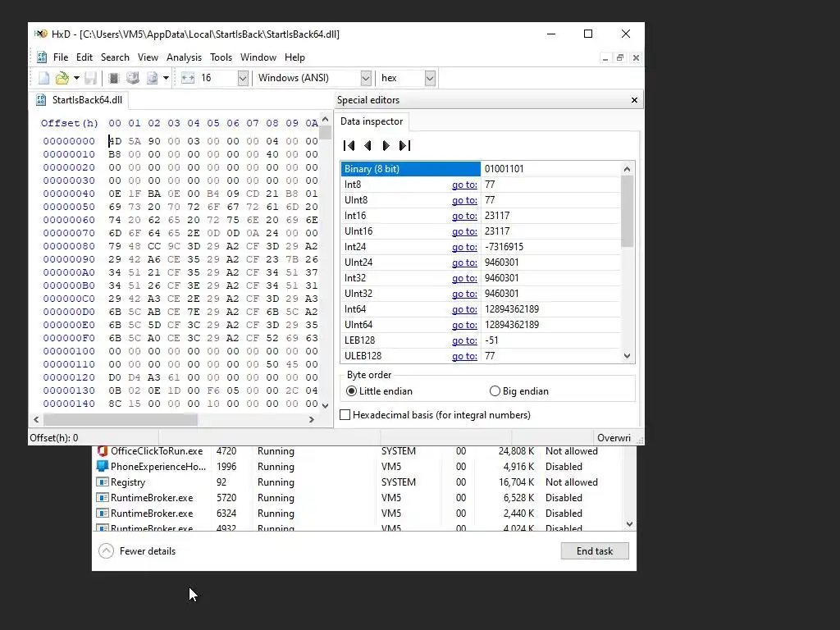Open the Analysis menu
The image size is (840, 630).
(x=184, y=57)
